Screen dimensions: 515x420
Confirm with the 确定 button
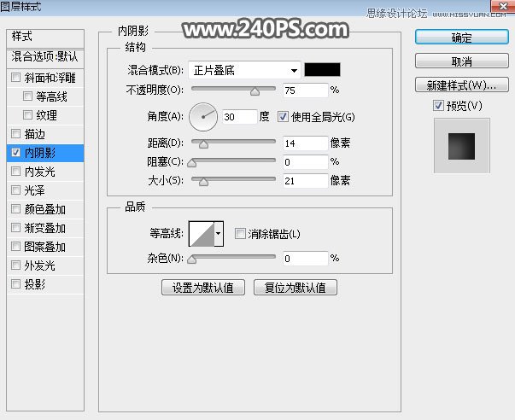point(462,37)
